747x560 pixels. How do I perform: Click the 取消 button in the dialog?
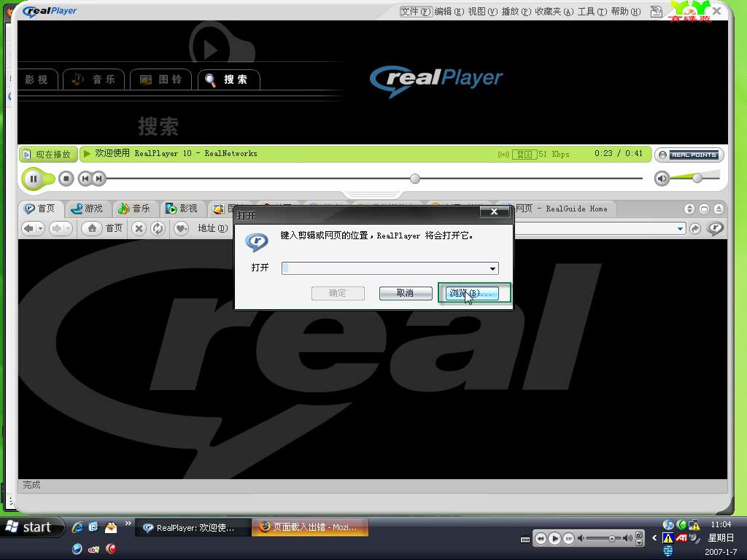pyautogui.click(x=406, y=293)
